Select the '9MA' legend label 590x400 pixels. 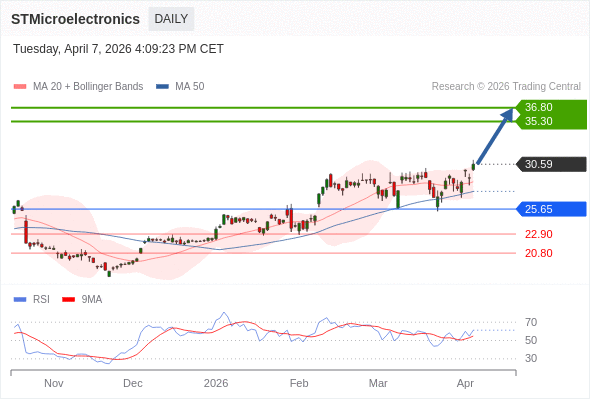pos(92,300)
